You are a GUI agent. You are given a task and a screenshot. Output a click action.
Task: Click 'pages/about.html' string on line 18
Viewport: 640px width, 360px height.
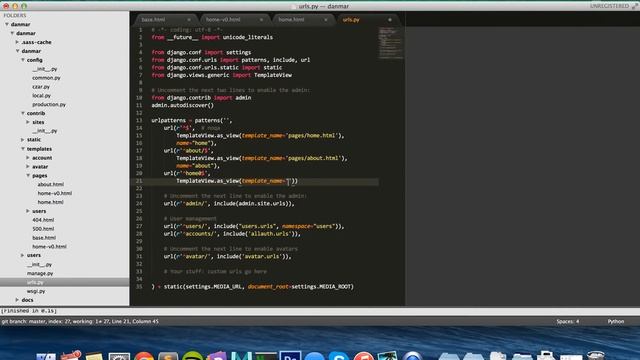tap(313, 158)
